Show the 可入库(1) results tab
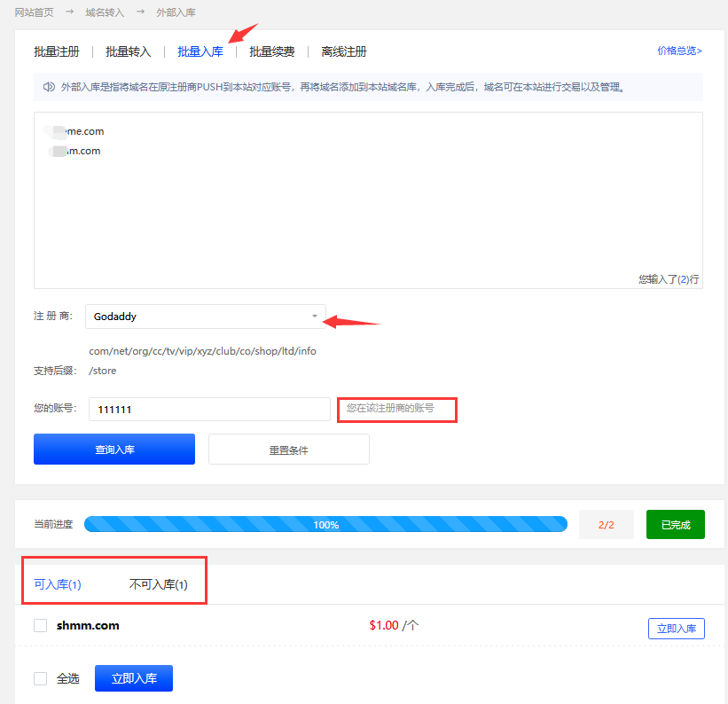The width and height of the screenshot is (728, 704). pyautogui.click(x=58, y=584)
